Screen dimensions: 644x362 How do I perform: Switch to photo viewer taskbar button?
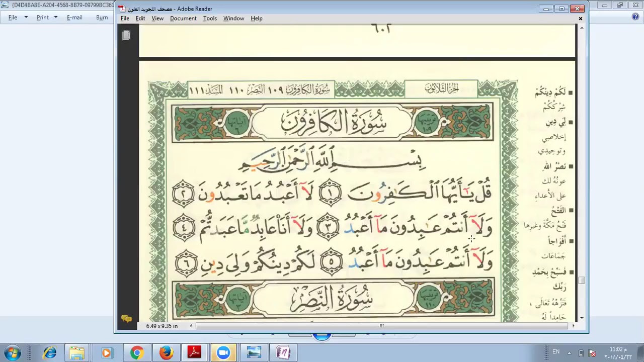(254, 353)
